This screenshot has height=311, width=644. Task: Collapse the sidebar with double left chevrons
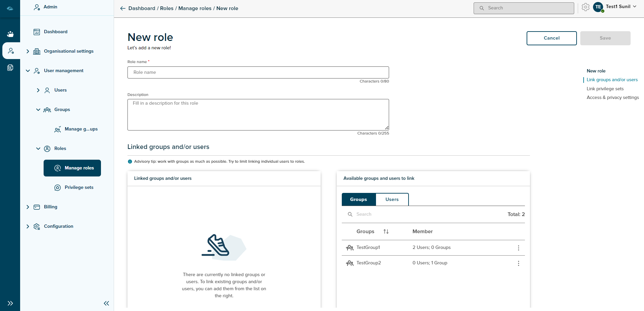[106, 303]
